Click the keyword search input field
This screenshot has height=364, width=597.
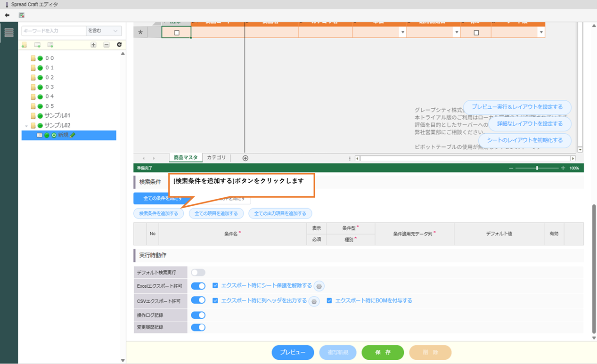(54, 31)
